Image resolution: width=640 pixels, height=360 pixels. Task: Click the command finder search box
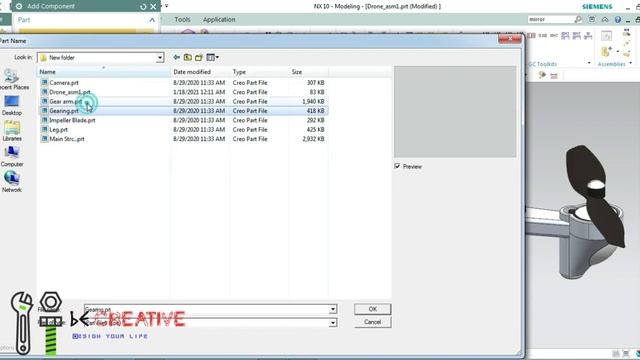click(550, 19)
